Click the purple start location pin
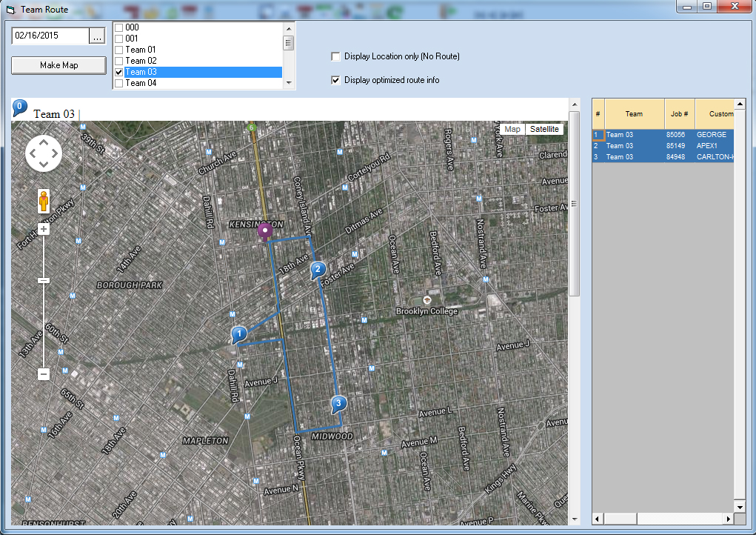This screenshot has height=535, width=756. tap(264, 231)
